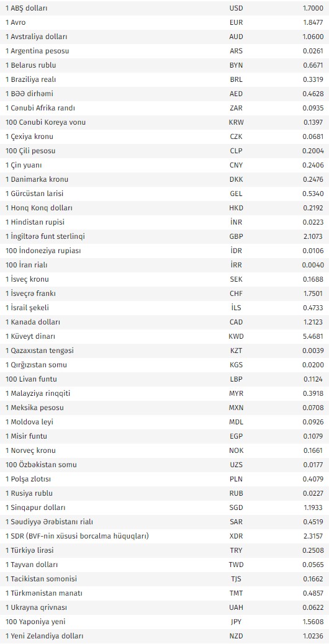Click 1 Braziliya realı entry
Image resolution: width=329 pixels, height=644 pixels.
click(164, 79)
